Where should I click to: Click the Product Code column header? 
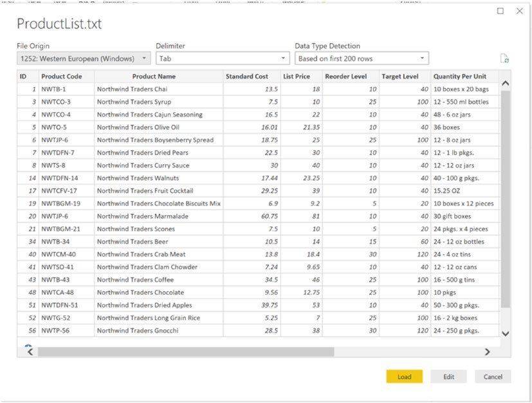pyautogui.click(x=66, y=77)
